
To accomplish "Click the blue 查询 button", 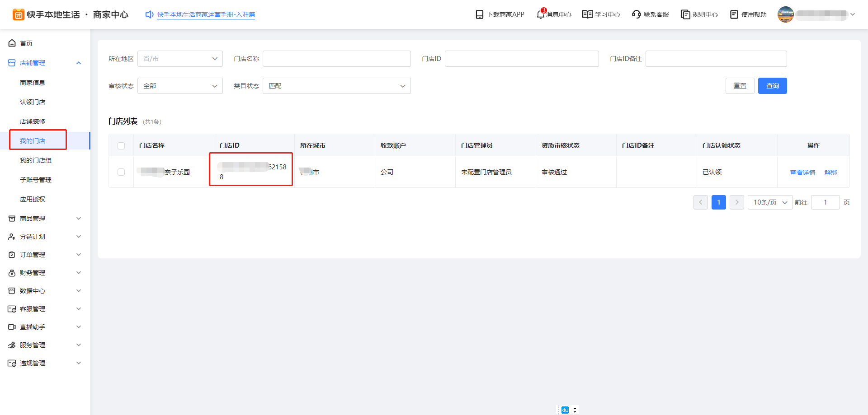I will coord(772,86).
